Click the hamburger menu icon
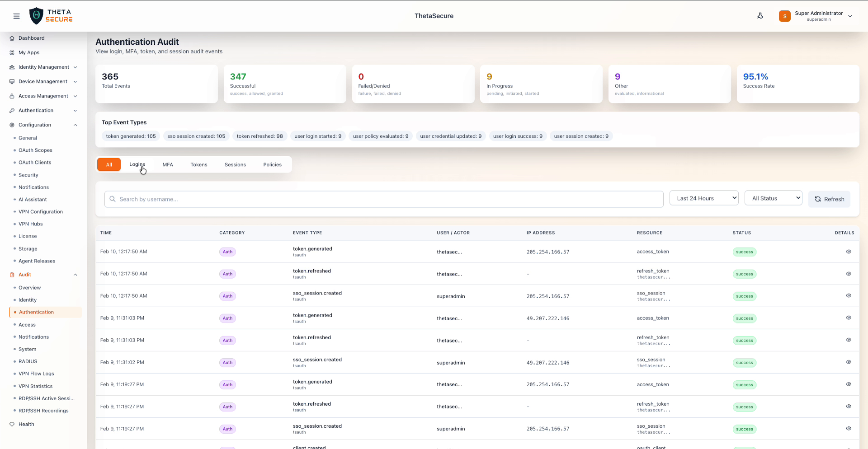This screenshot has height=449, width=868. coord(17,16)
